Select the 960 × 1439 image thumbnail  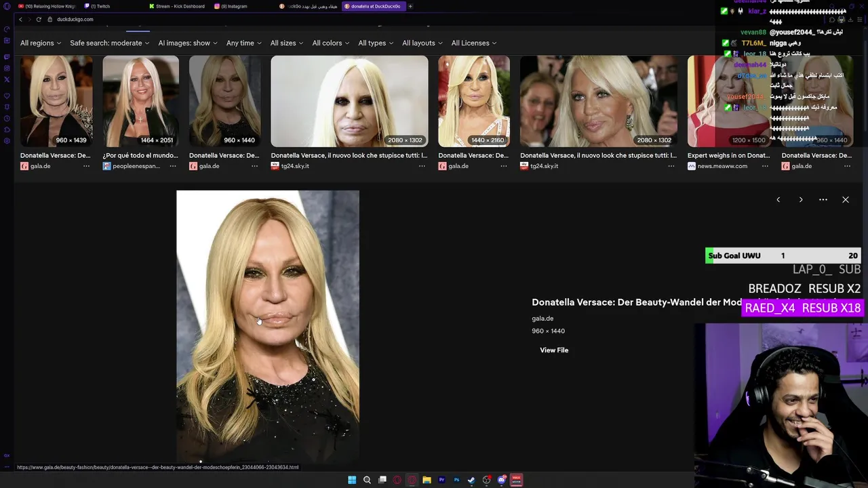tap(56, 101)
